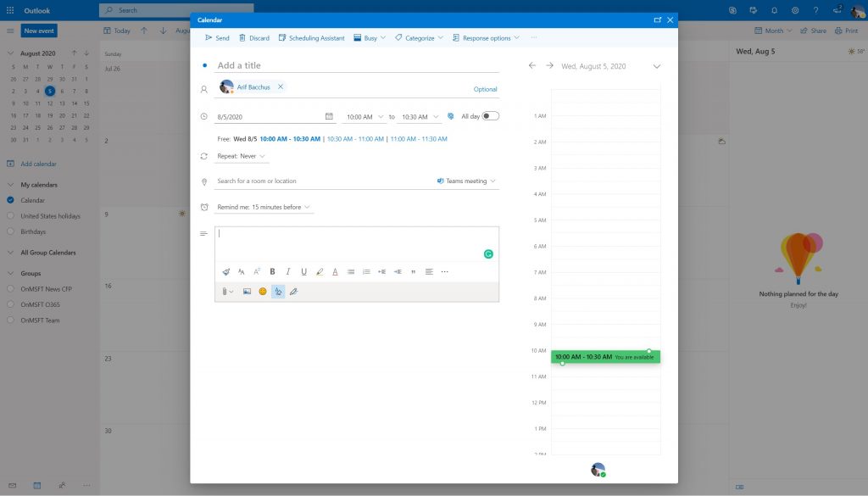Toggle the All day switch
The image size is (868, 496).
pyautogui.click(x=491, y=116)
